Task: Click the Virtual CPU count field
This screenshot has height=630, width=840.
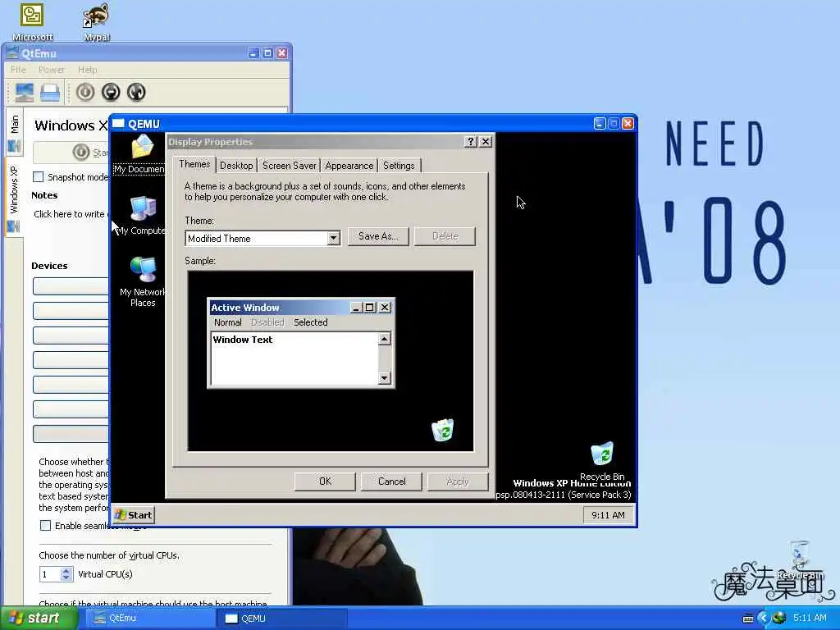Action: pyautogui.click(x=50, y=574)
